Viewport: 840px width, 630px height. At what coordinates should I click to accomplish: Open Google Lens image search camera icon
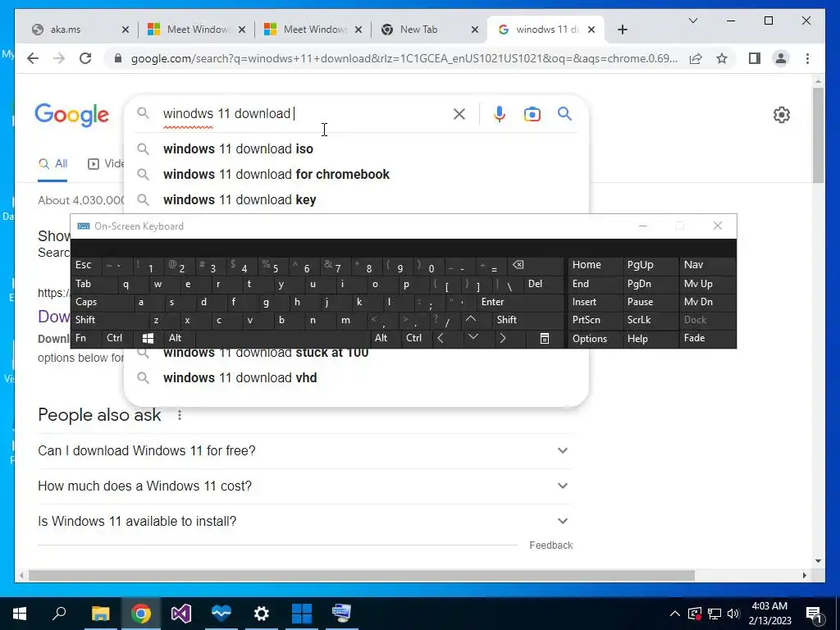click(x=532, y=113)
